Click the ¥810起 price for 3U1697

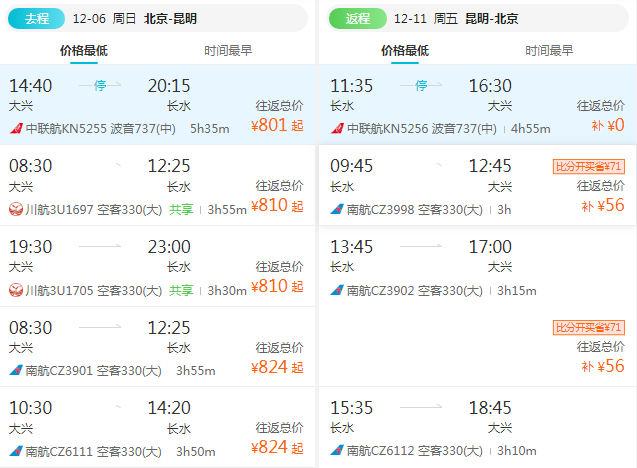click(x=277, y=206)
